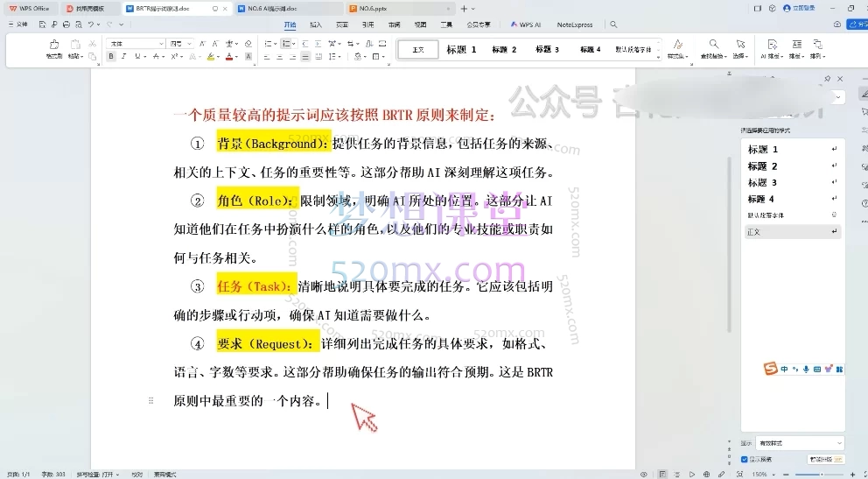Toggle Strikethrough formatting
This screenshot has width=868, height=479.
[156, 57]
